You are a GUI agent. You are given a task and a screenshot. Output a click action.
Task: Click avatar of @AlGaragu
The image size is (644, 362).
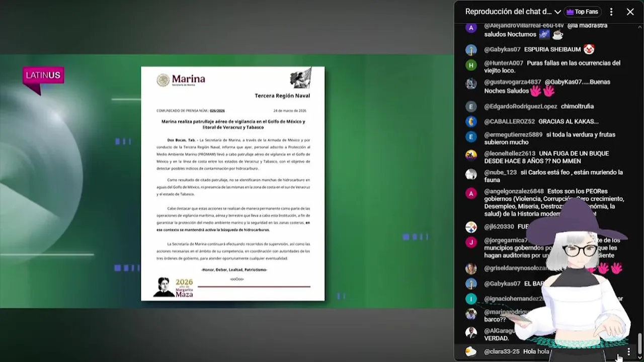click(471, 333)
